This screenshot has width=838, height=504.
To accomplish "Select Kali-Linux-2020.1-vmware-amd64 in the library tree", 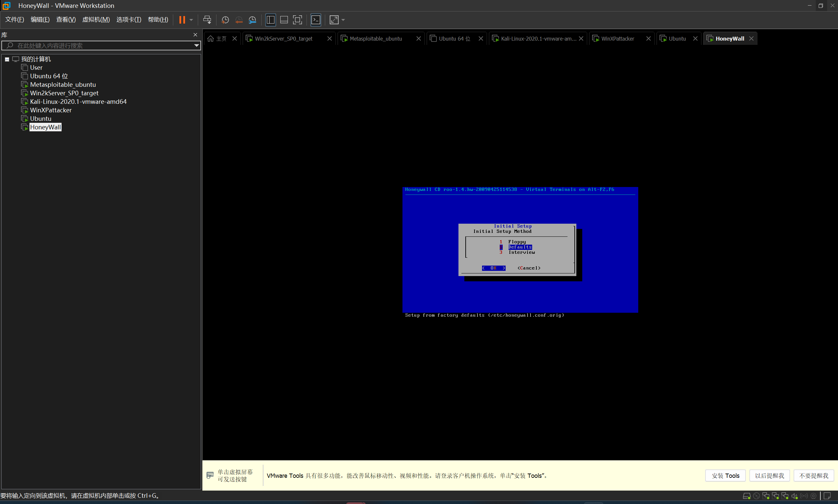I will (78, 102).
